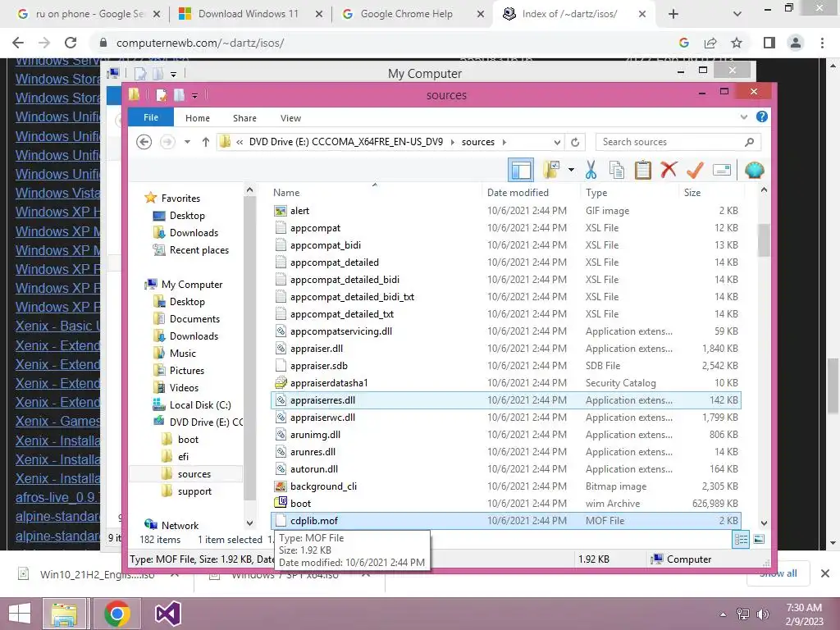This screenshot has height=630, width=840.
Task: Click the Rename icon in the toolbar
Action: (x=722, y=171)
